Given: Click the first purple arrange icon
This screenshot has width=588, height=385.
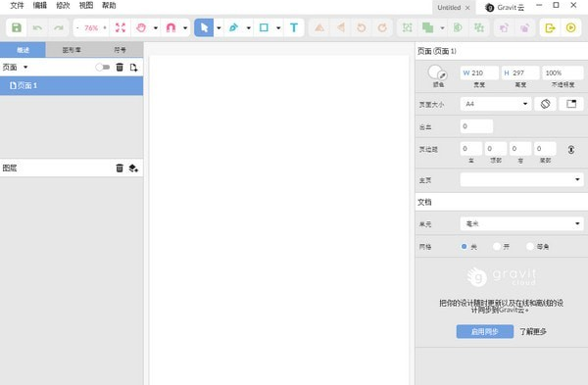Looking at the screenshot, I should pyautogui.click(x=504, y=27).
